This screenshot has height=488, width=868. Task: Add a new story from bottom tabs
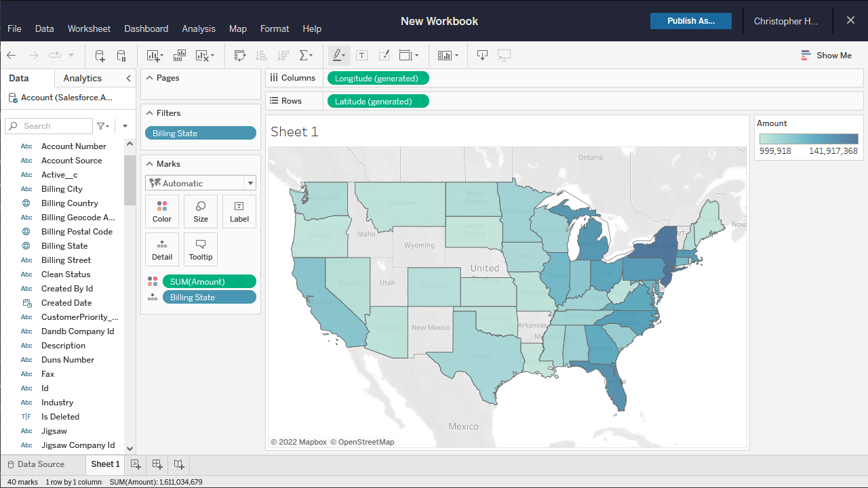click(x=179, y=464)
